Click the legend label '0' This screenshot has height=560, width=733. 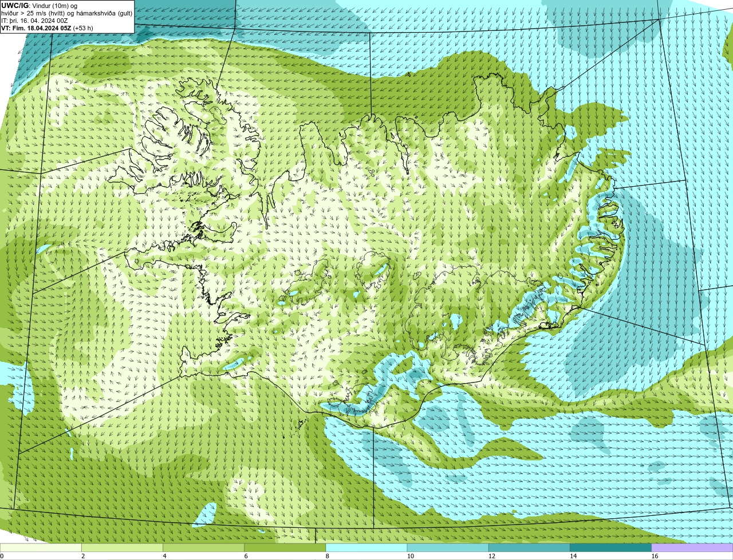2,556
